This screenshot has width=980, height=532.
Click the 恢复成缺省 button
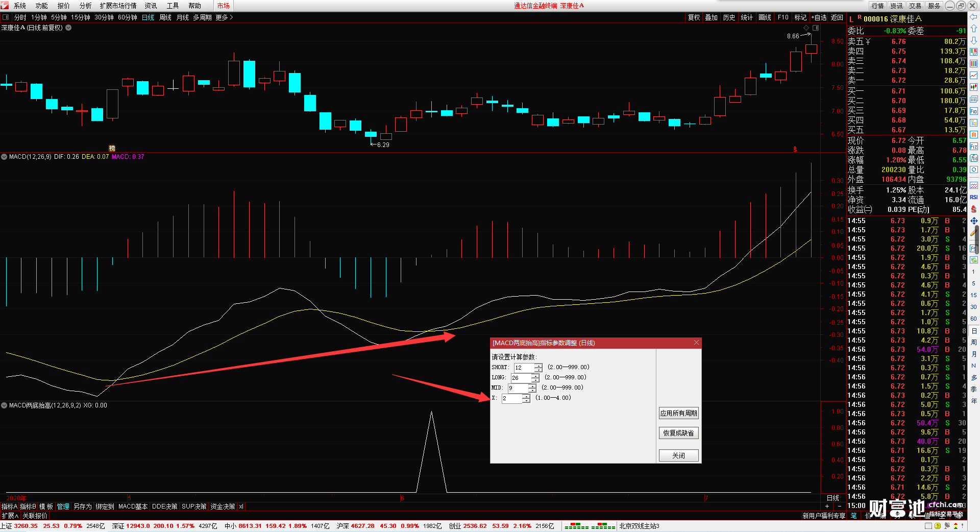click(678, 433)
